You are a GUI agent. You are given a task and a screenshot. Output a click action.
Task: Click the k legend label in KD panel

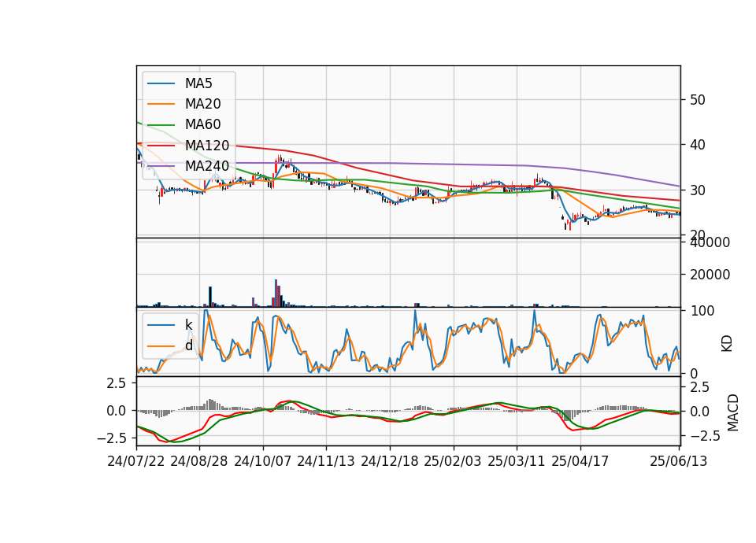point(188,325)
